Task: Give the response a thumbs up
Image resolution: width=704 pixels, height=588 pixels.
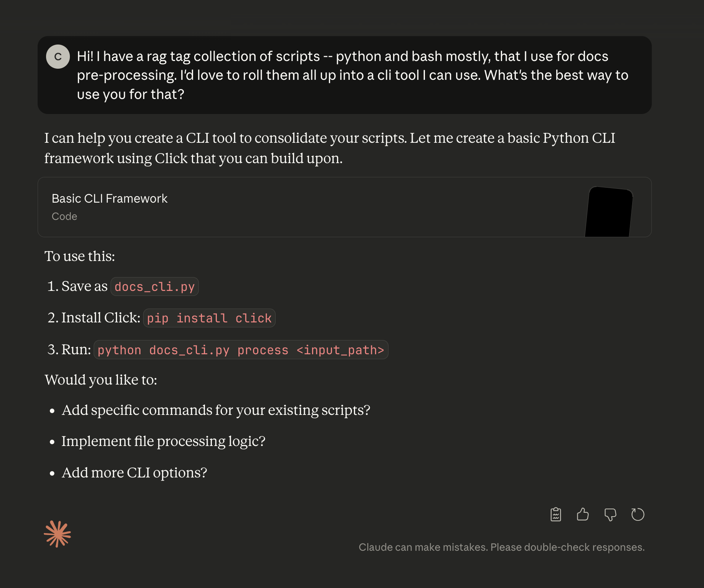Action: point(583,514)
